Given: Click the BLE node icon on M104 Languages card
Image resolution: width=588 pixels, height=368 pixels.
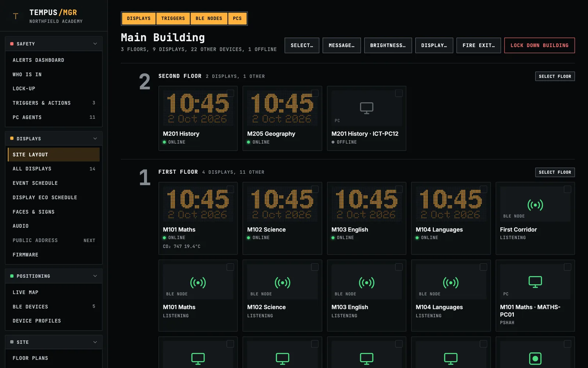Looking at the screenshot, I should pyautogui.click(x=451, y=283).
